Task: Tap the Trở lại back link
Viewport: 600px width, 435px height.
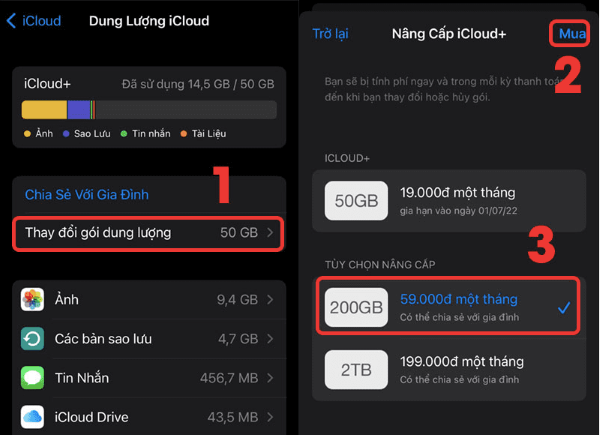Action: pos(330,34)
